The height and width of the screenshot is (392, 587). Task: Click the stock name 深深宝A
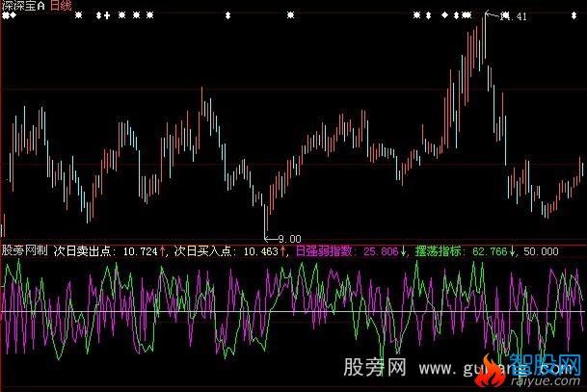click(23, 5)
